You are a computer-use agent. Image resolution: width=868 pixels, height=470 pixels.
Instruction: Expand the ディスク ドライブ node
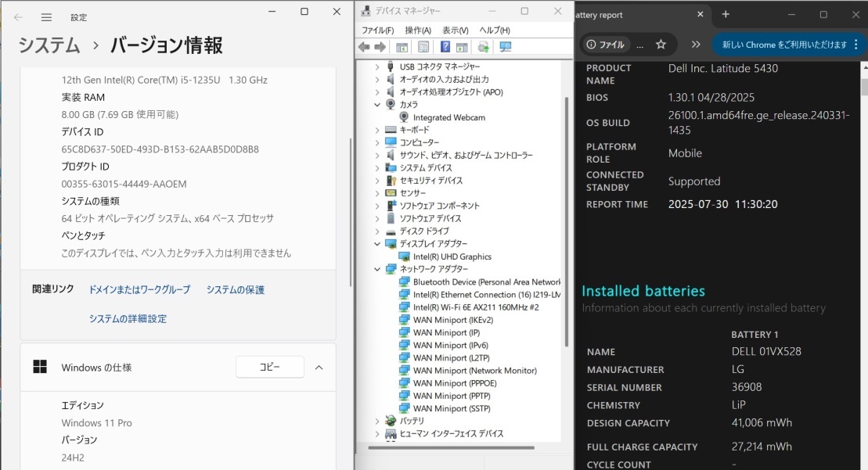377,231
